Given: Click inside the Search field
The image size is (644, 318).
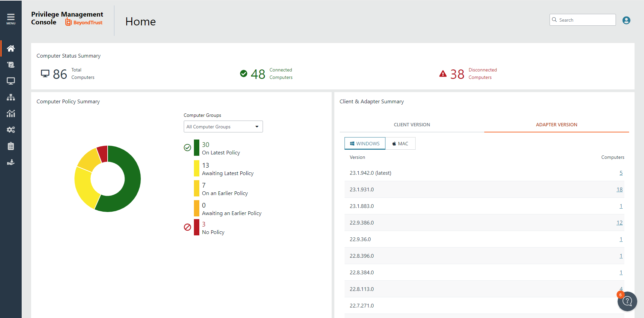Looking at the screenshot, I should pyautogui.click(x=582, y=20).
